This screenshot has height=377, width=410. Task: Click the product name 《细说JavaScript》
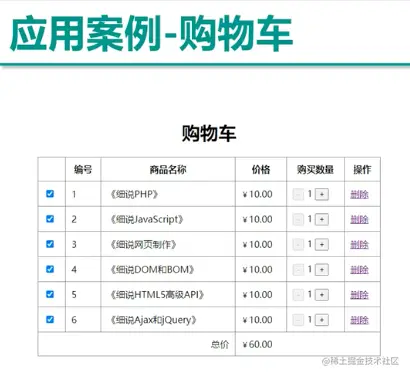[147, 219]
